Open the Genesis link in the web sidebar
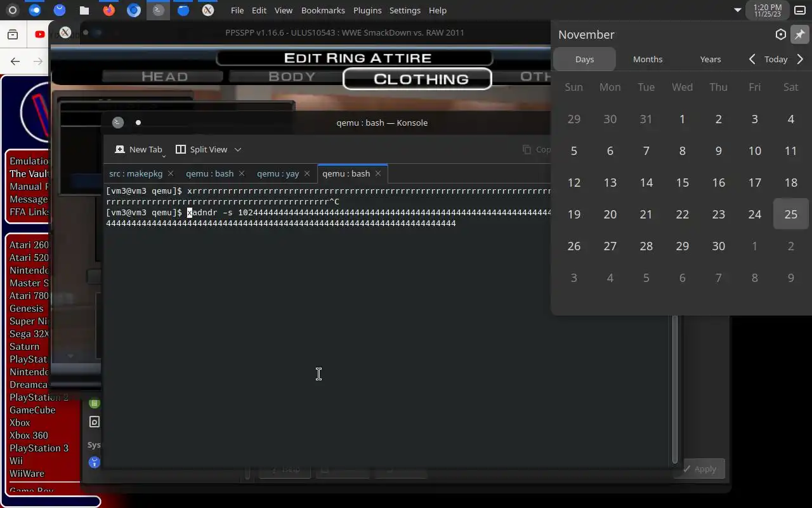 [27, 308]
